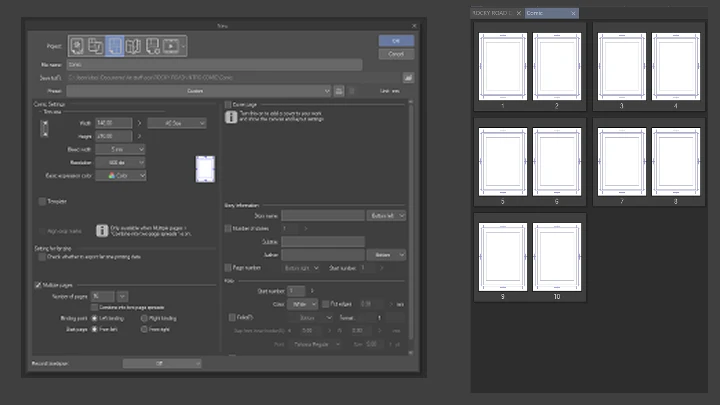The height and width of the screenshot is (405, 720).
Task: Select the Right binding radio button
Action: coord(145,317)
